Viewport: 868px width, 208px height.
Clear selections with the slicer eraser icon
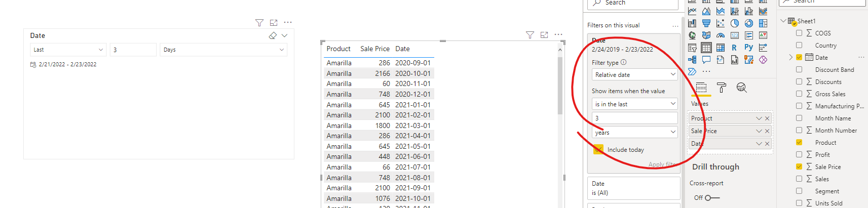pos(273,35)
